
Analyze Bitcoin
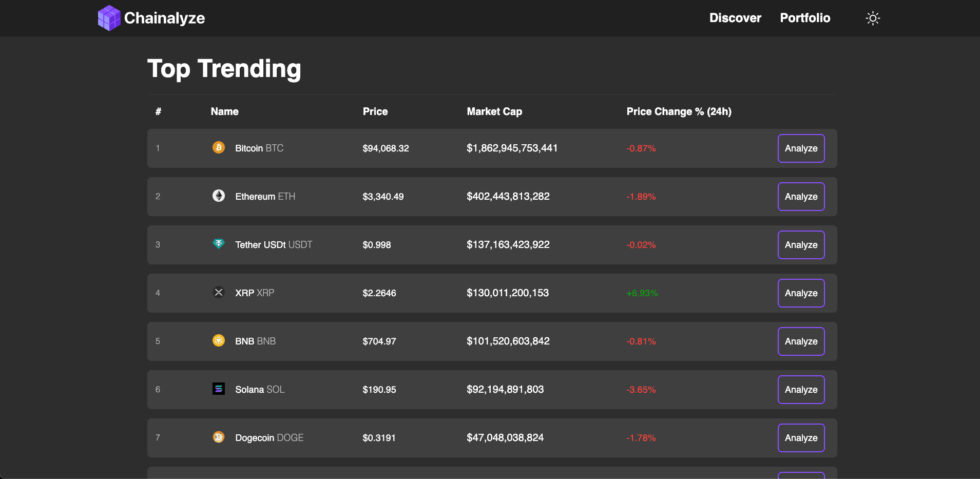[801, 148]
